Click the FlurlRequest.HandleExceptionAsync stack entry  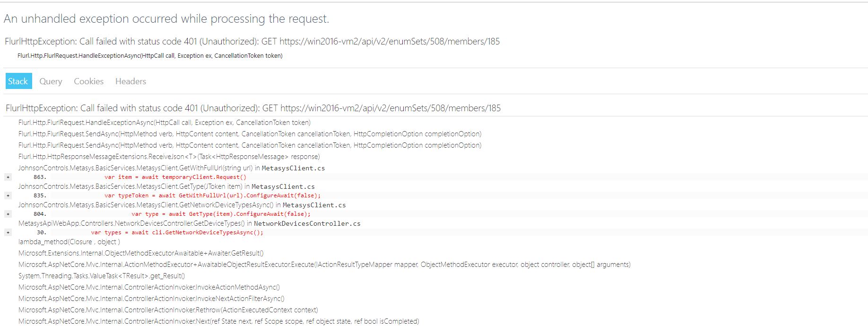[x=164, y=123]
